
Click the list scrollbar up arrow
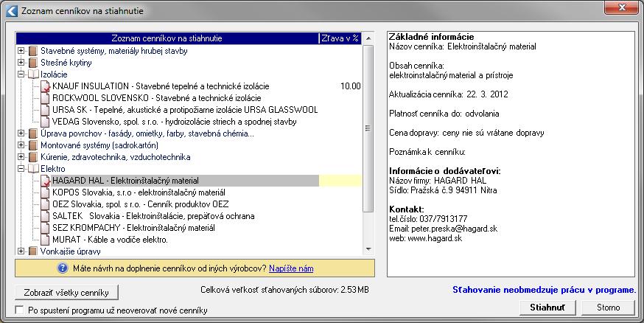pos(368,38)
